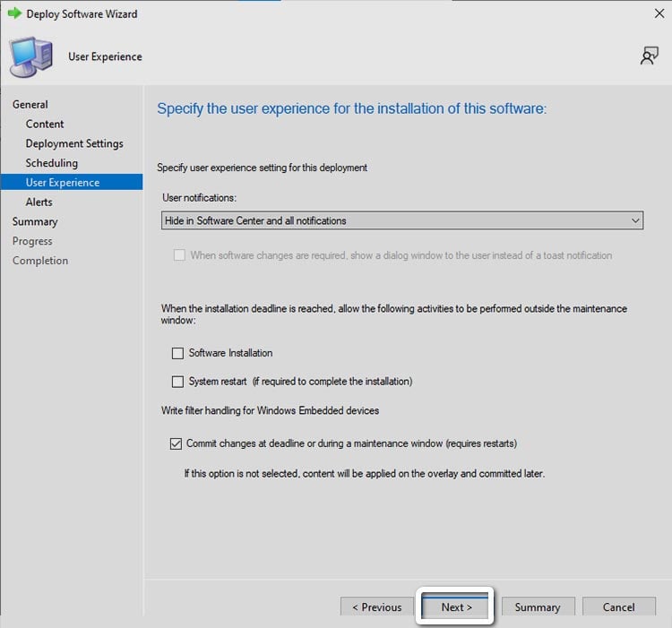Open the Scheduling step
The width and height of the screenshot is (672, 628).
click(x=51, y=163)
